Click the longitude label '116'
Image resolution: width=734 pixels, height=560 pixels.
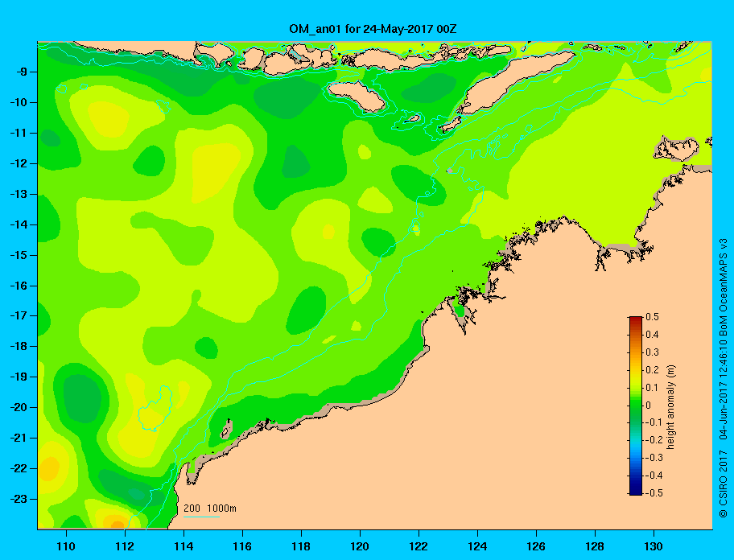(x=242, y=546)
